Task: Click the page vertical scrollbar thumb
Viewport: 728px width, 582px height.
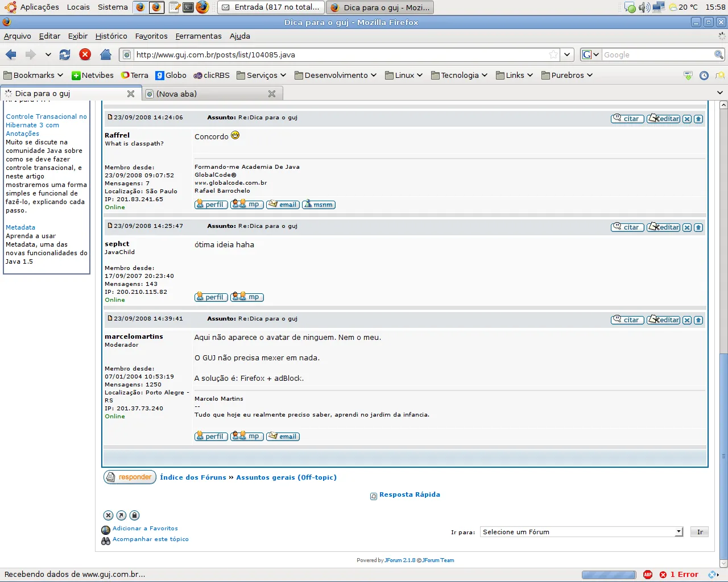Action: (x=723, y=458)
